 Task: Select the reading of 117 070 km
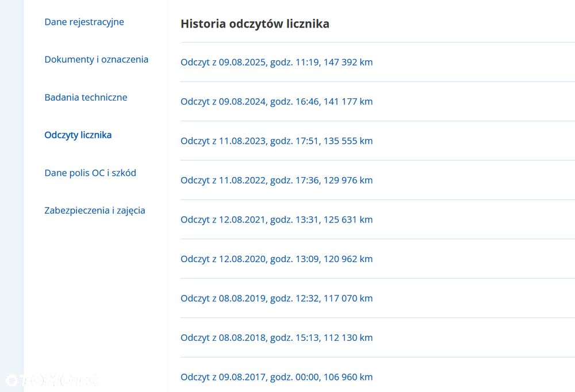coord(277,298)
